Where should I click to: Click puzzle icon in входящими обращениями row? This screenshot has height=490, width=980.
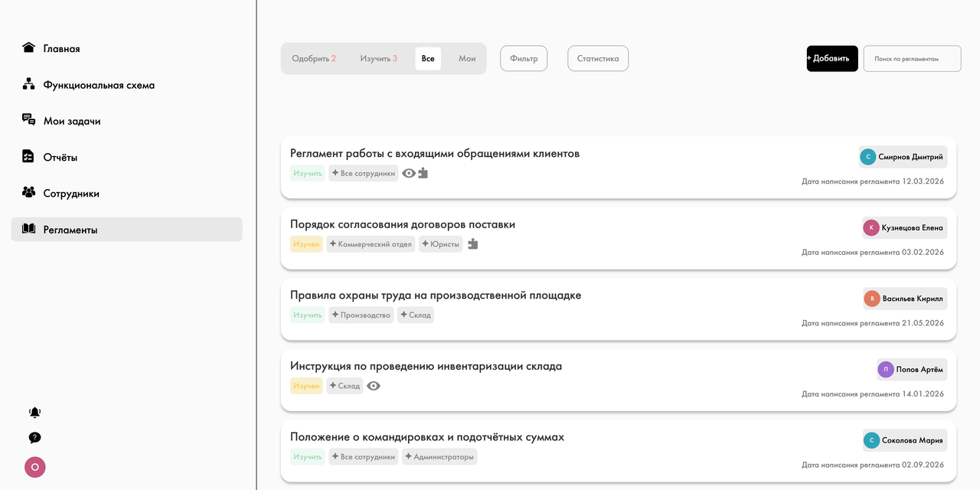pyautogui.click(x=423, y=173)
